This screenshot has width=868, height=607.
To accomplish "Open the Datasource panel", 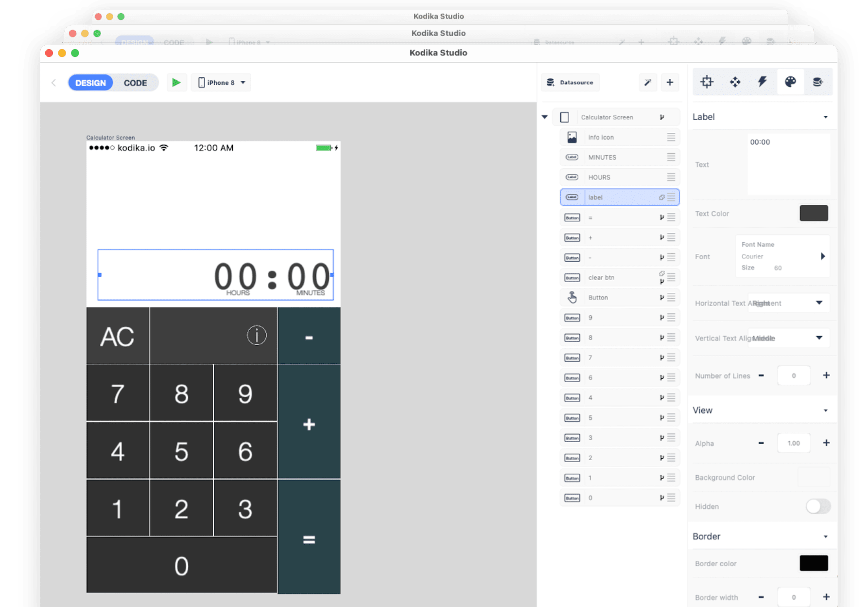I will point(570,83).
